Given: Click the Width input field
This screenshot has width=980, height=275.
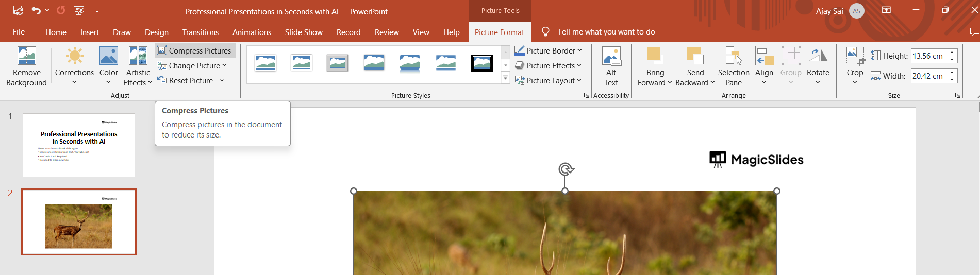Looking at the screenshot, I should [928, 76].
